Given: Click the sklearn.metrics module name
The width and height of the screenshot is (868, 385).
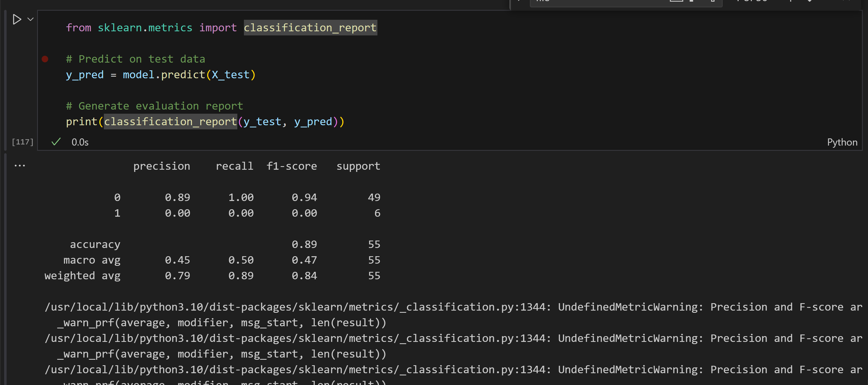Looking at the screenshot, I should tap(145, 28).
